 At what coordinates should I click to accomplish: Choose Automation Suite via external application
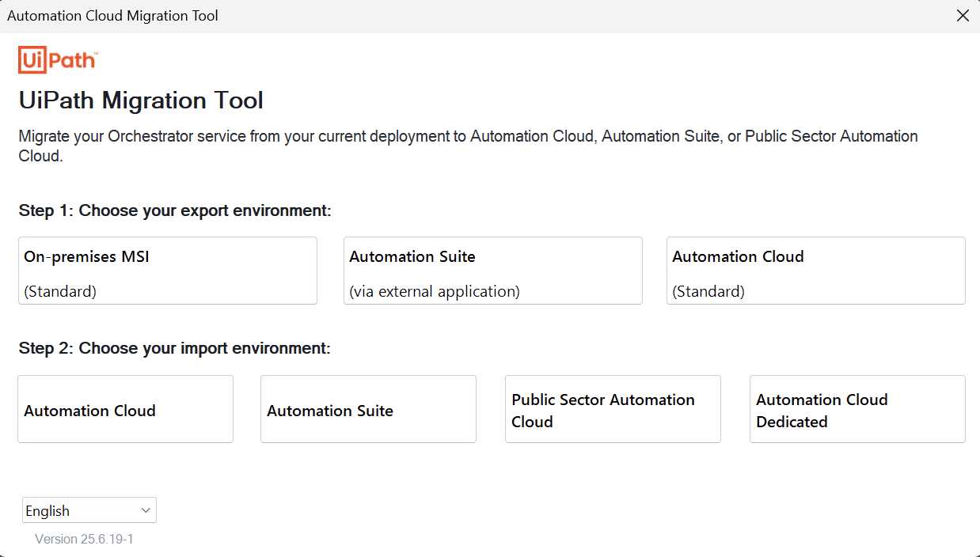tap(492, 270)
